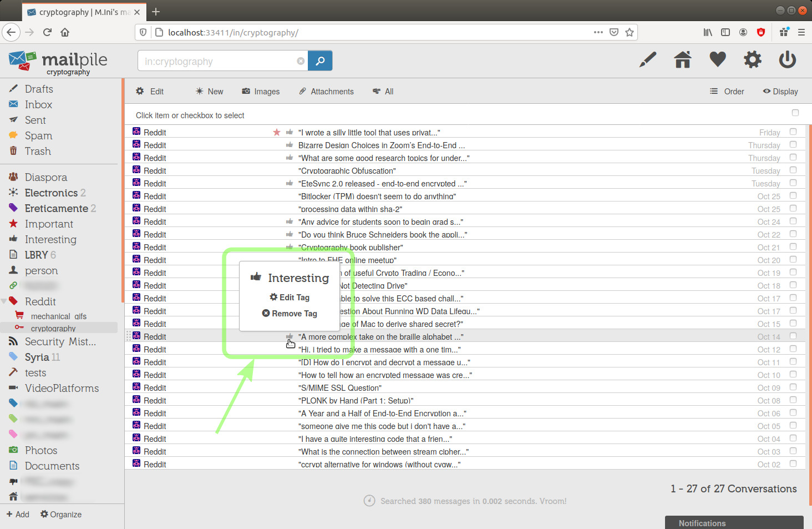Viewport: 812px width, 529px height.
Task: Click the browser reload button
Action: tap(47, 32)
